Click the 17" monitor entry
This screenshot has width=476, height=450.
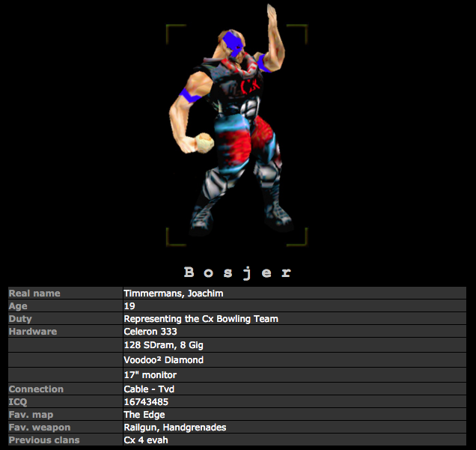[150, 374]
